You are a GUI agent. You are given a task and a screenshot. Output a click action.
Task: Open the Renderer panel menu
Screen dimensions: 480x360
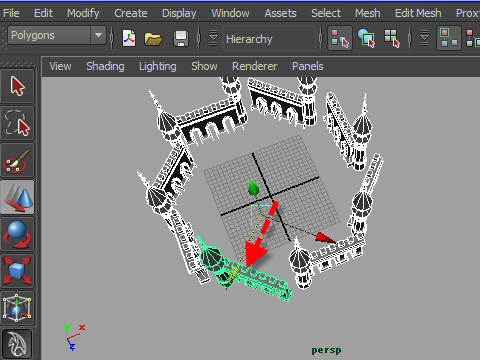click(x=254, y=66)
